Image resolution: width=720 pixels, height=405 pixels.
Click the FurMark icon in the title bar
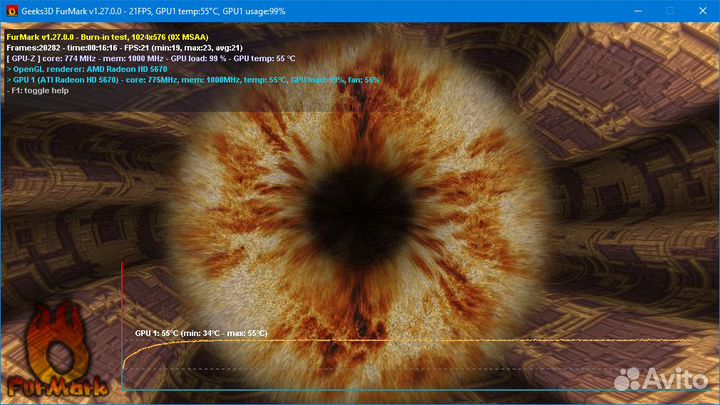coord(12,11)
